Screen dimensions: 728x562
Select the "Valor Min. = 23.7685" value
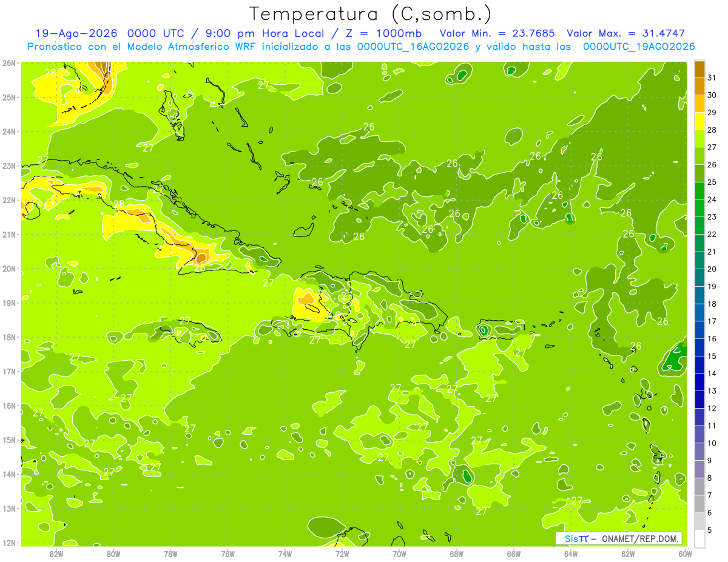point(497,33)
